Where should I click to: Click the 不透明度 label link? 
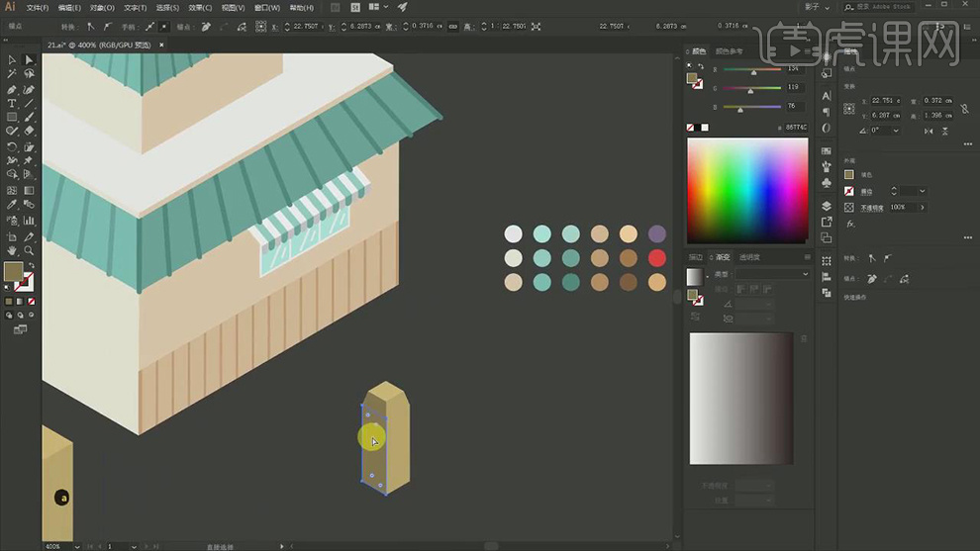point(874,207)
